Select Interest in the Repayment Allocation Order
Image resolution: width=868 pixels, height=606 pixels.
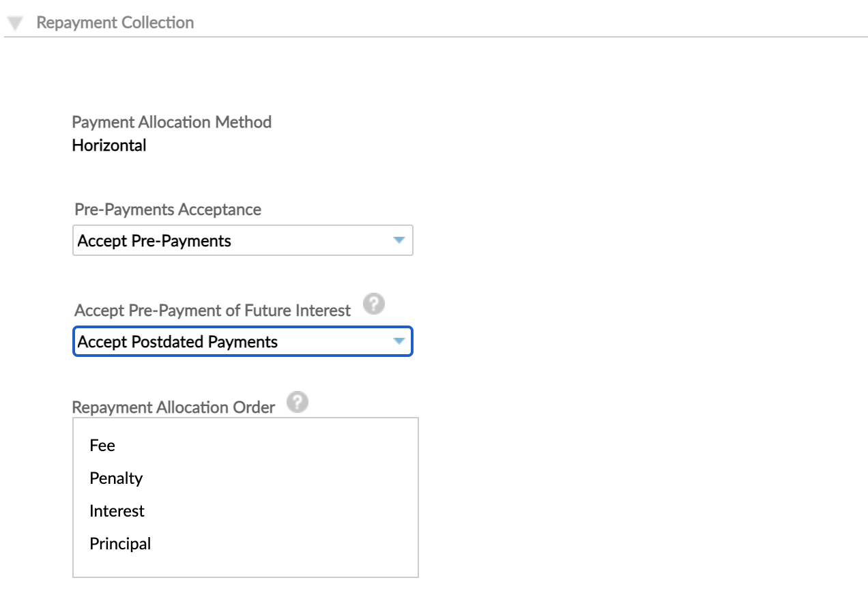[x=117, y=511]
